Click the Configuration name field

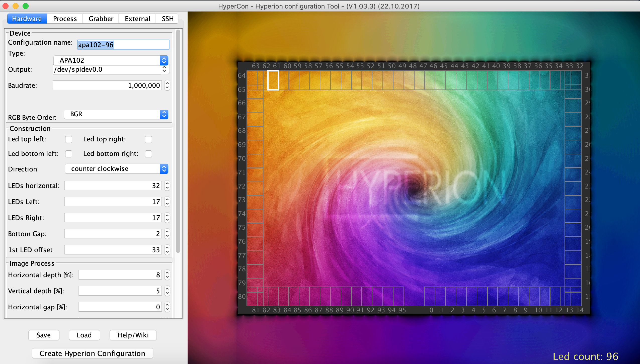123,45
